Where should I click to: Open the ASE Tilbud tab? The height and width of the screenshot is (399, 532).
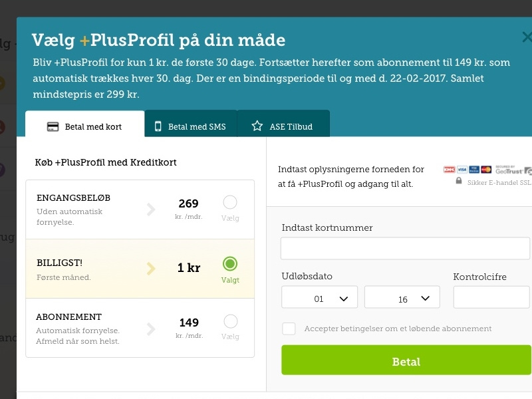point(283,124)
